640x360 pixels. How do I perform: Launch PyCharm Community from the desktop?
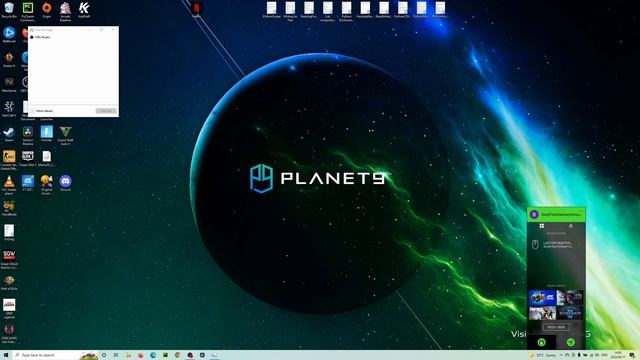click(28, 11)
